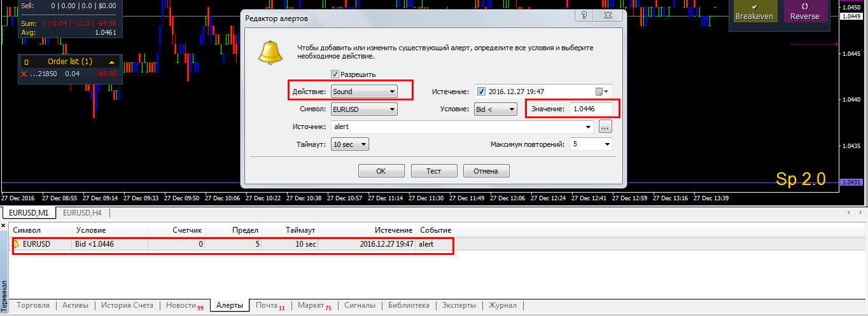Click the small square icon in Order list header
This screenshot has width=868, height=316.
point(26,62)
